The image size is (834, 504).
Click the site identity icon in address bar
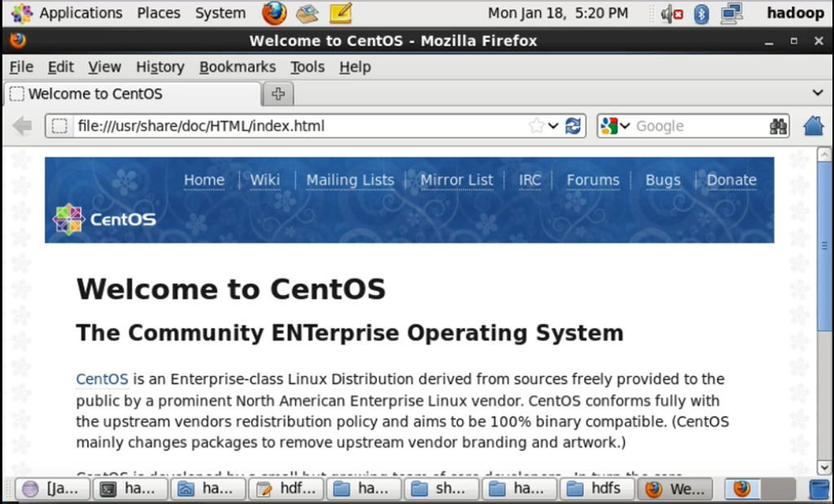point(59,126)
